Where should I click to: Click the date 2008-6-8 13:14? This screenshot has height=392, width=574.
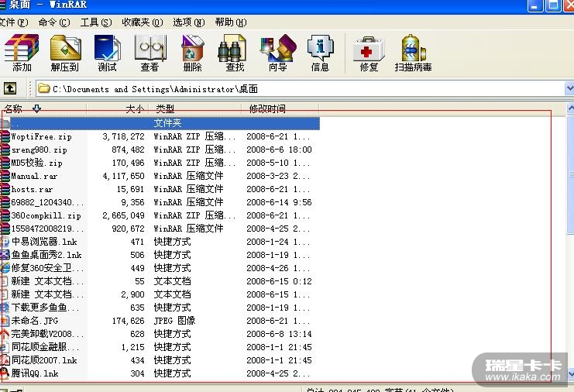click(279, 334)
